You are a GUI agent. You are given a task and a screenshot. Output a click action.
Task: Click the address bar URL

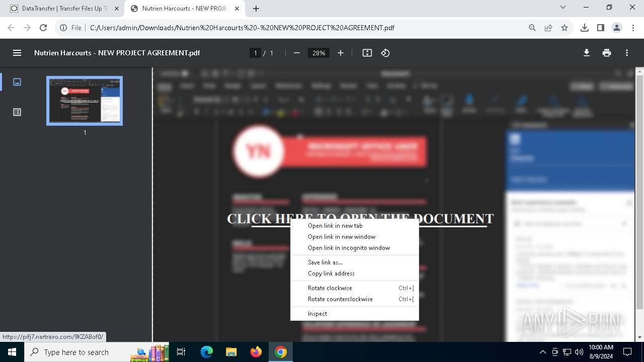[x=242, y=28]
